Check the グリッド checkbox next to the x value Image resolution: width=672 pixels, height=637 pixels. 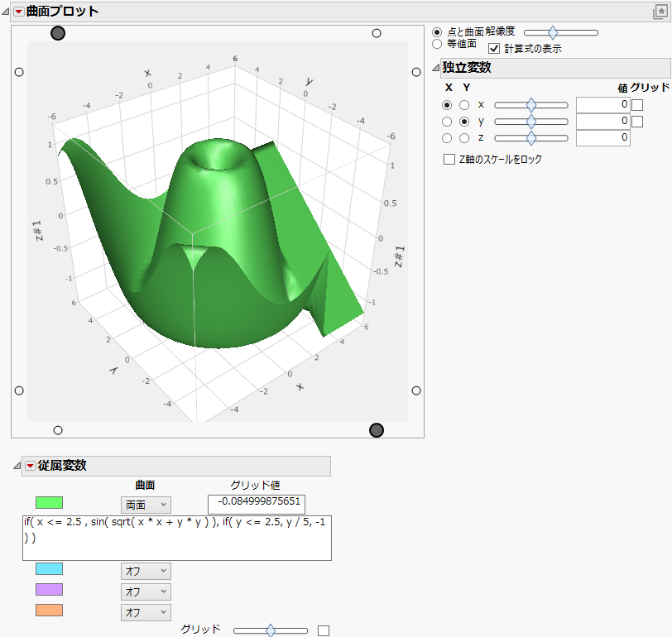point(636,104)
